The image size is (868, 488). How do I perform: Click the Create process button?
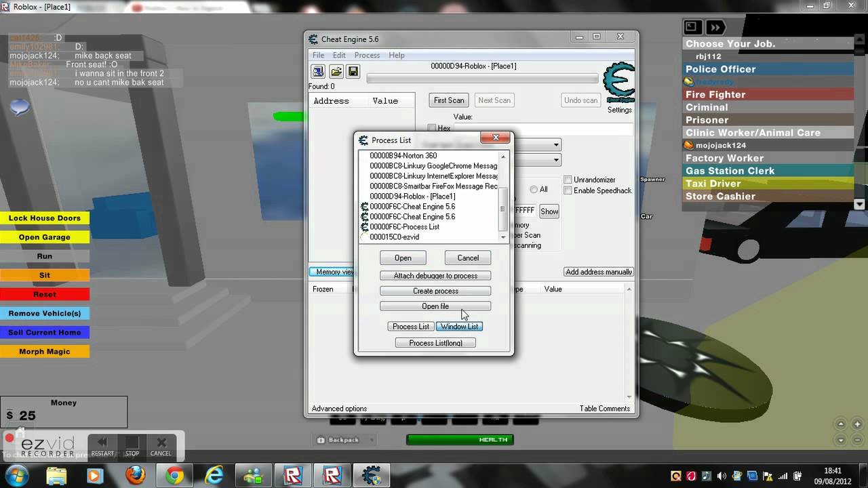coord(435,291)
